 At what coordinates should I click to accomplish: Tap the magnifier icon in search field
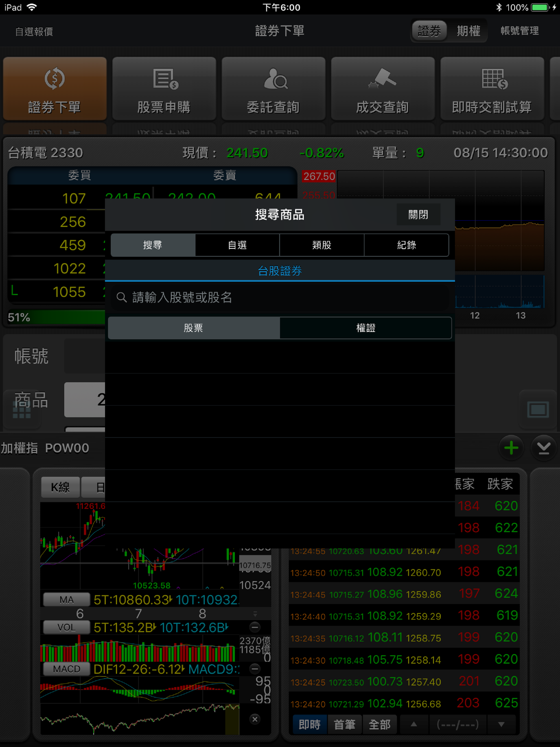tap(122, 297)
